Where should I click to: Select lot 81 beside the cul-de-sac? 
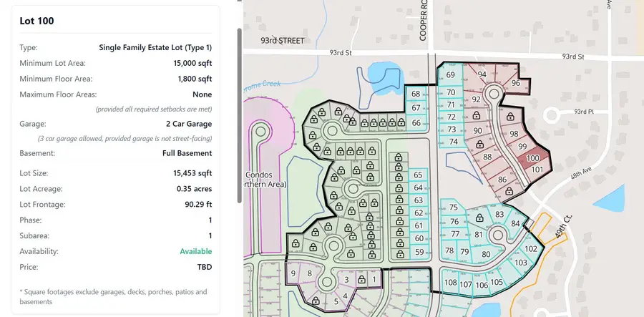[x=478, y=235]
